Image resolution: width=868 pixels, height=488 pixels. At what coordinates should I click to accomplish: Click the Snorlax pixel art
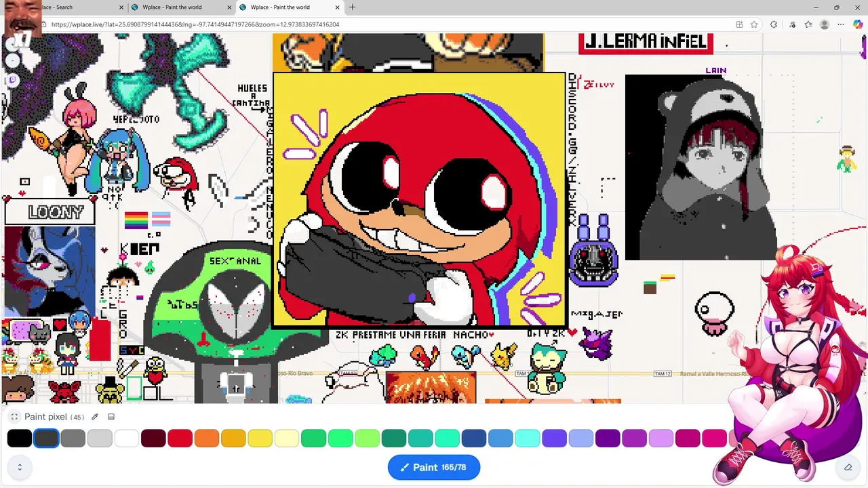click(547, 368)
